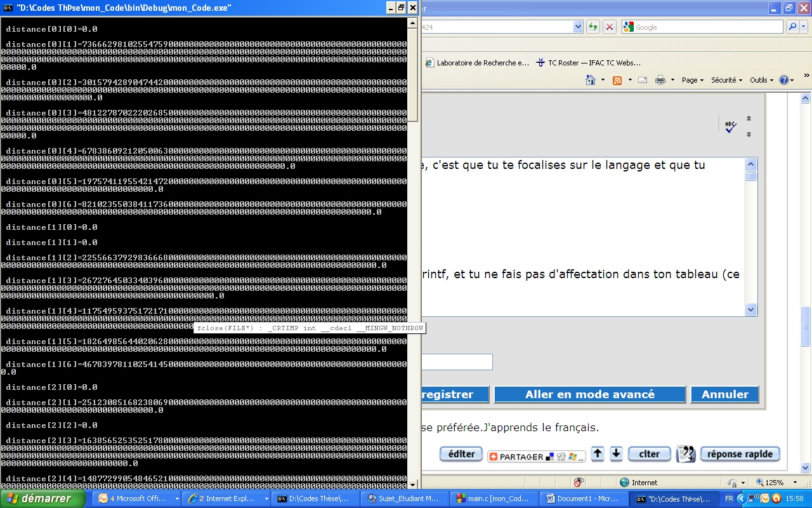The image size is (812, 508).
Task: Click the ABC spell check icon
Action: pyautogui.click(x=731, y=127)
